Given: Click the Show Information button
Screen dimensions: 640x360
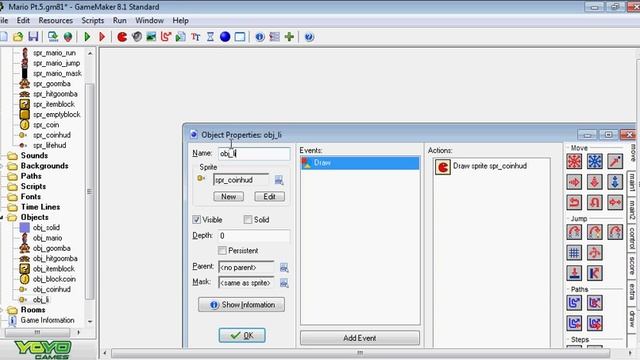Looking at the screenshot, I should click(242, 305).
